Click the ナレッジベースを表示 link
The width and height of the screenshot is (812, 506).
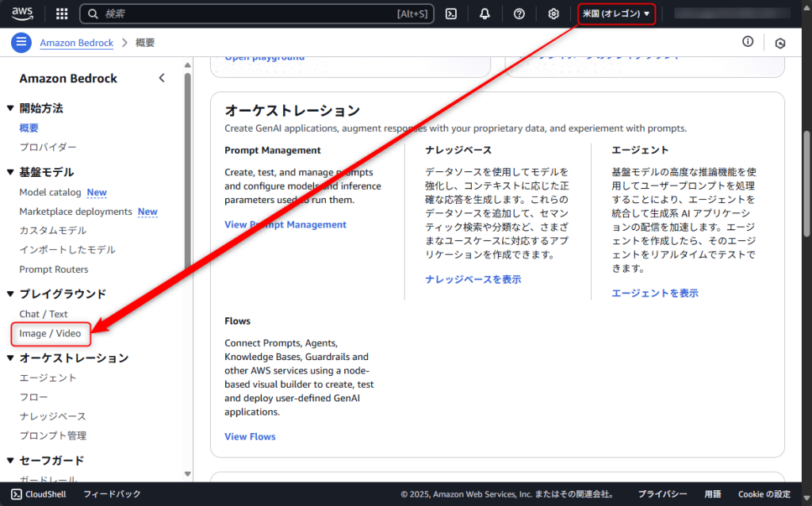pos(473,279)
